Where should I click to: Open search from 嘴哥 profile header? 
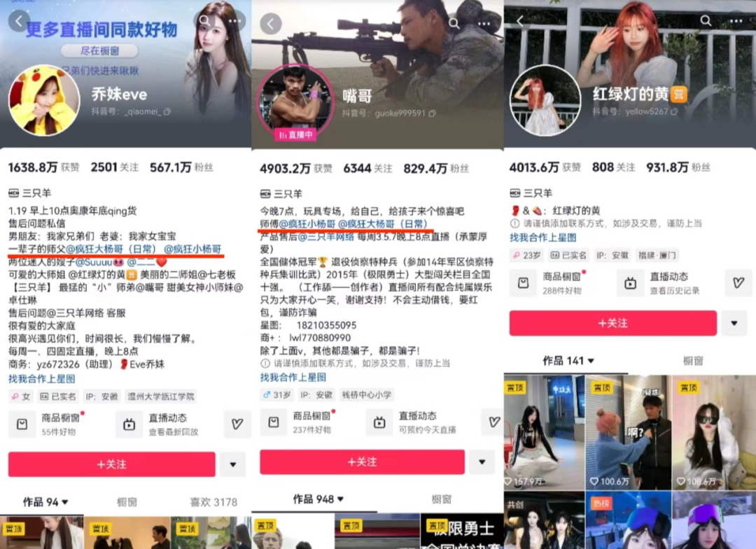point(454,24)
